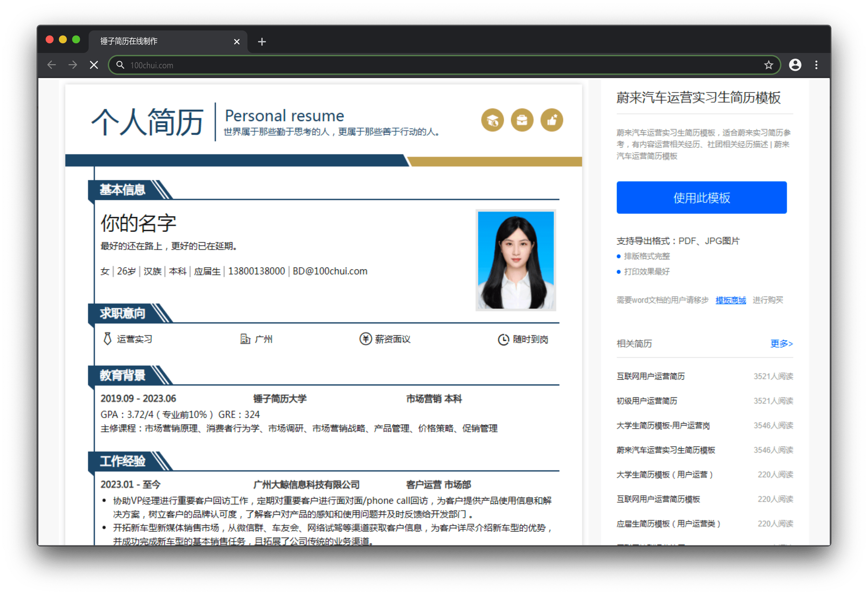
Task: Click the yen icon beside 薪资面议
Action: pyautogui.click(x=365, y=339)
